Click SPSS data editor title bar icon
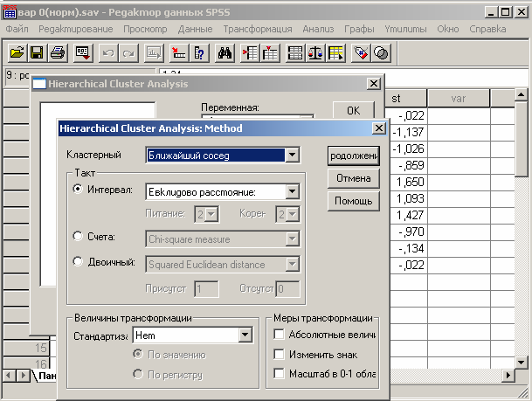The height and width of the screenshot is (401, 532). pyautogui.click(x=10, y=12)
